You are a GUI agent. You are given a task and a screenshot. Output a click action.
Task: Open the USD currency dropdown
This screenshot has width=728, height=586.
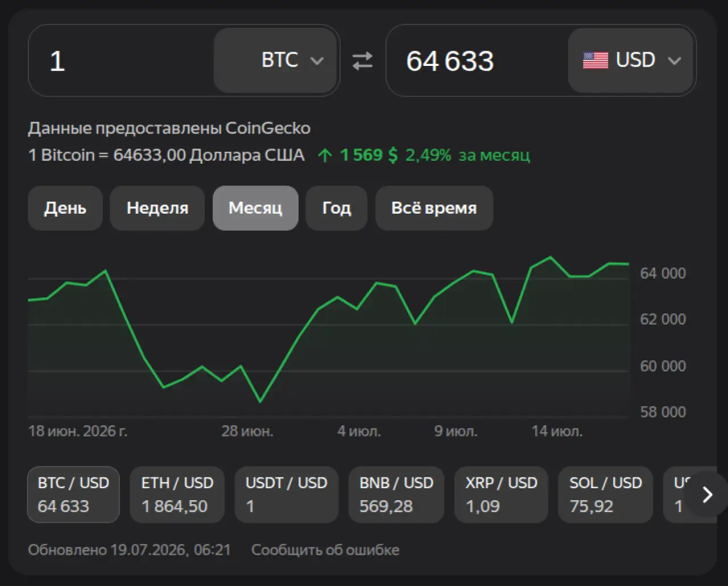point(631,60)
